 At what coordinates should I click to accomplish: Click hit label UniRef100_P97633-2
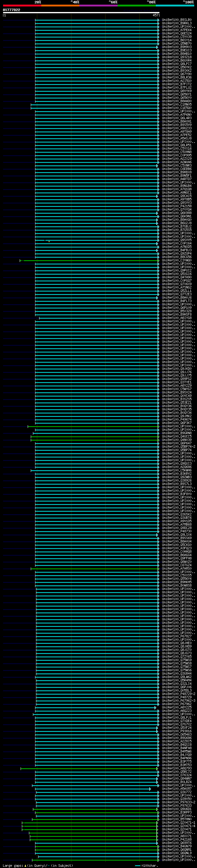(x=179, y=802)
